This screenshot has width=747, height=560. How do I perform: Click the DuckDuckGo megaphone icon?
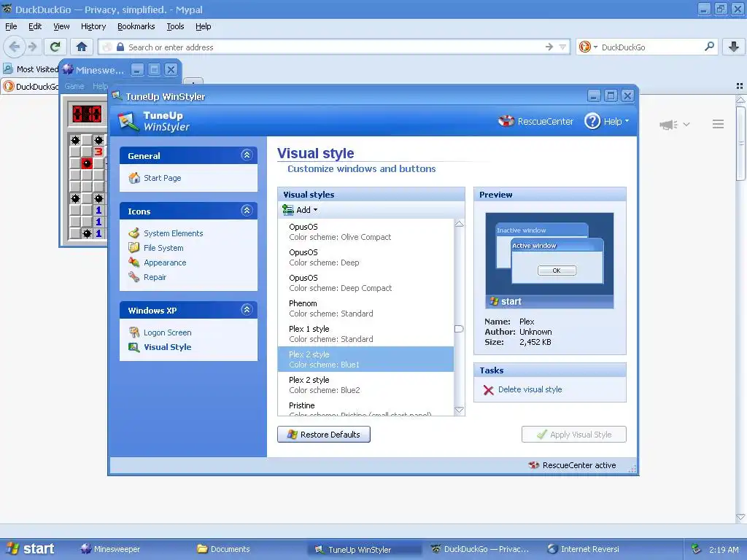tap(668, 124)
